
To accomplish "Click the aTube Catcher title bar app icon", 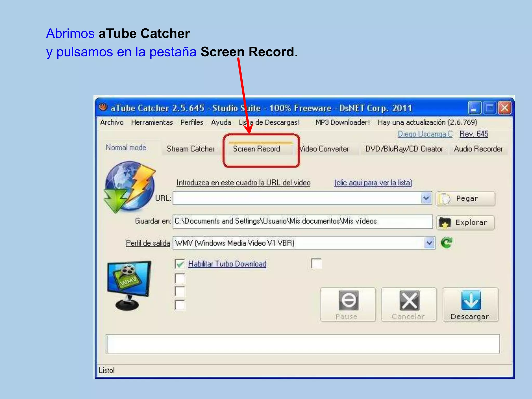I will [103, 107].
